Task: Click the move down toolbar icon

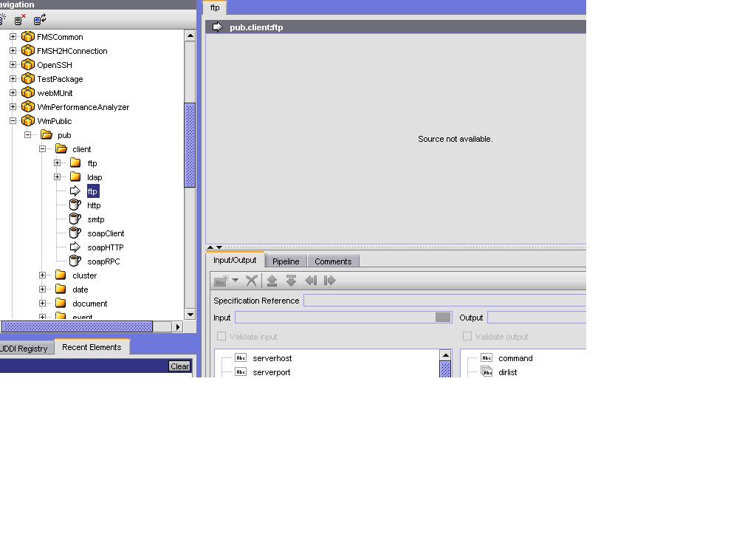Action: click(x=291, y=280)
